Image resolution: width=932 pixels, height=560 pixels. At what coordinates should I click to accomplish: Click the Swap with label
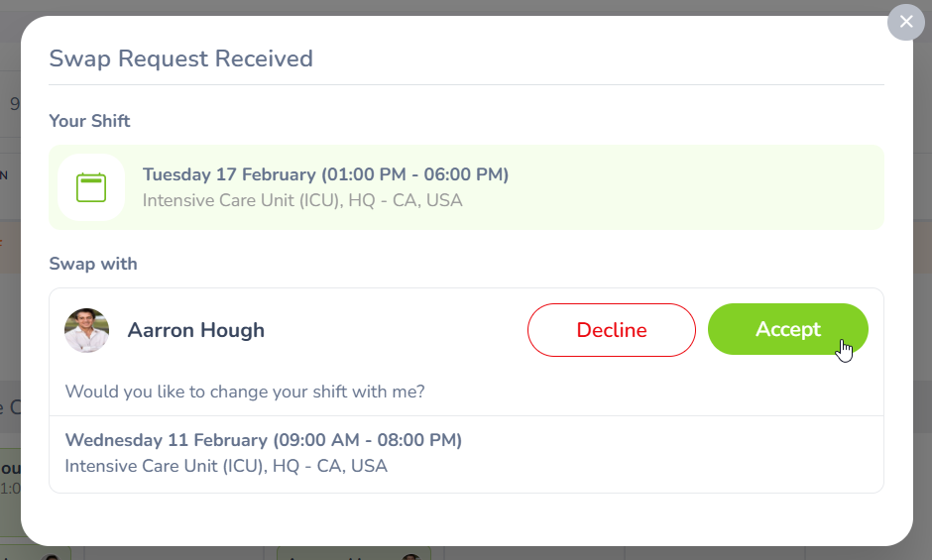click(93, 264)
